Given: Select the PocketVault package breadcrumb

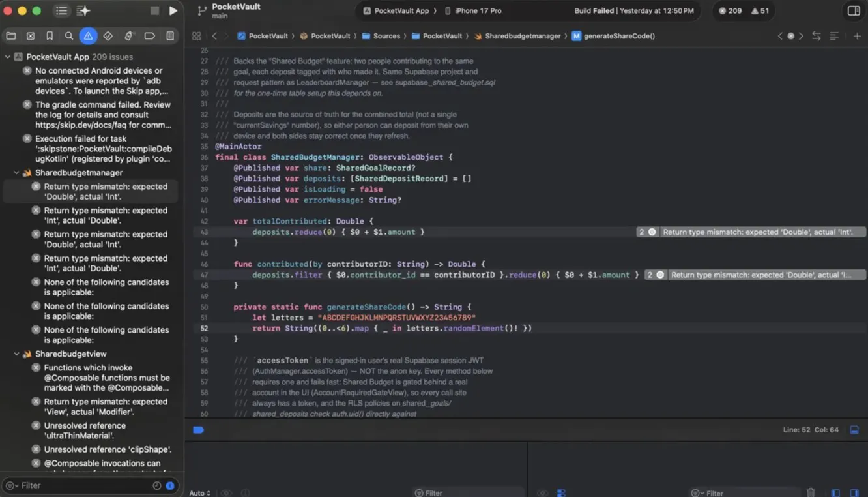Looking at the screenshot, I should coord(326,36).
